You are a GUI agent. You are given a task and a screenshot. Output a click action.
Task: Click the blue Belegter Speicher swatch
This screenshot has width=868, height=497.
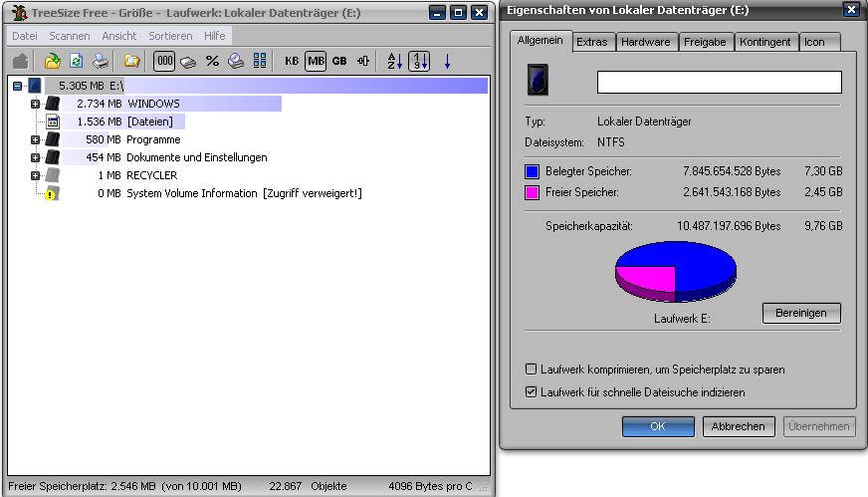[x=532, y=171]
